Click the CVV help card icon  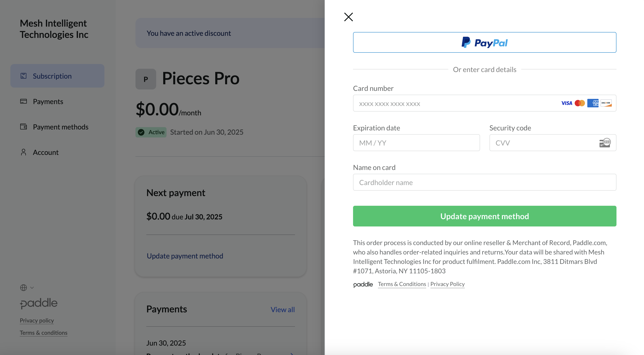click(605, 143)
